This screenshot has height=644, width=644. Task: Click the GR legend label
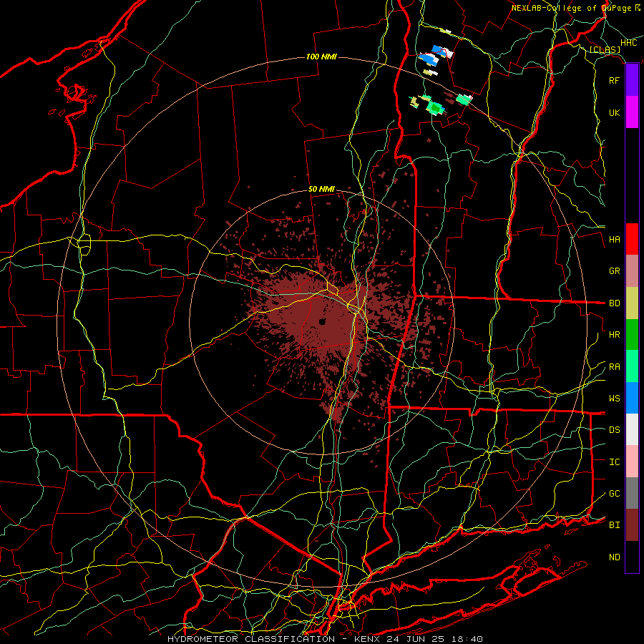pyautogui.click(x=614, y=271)
